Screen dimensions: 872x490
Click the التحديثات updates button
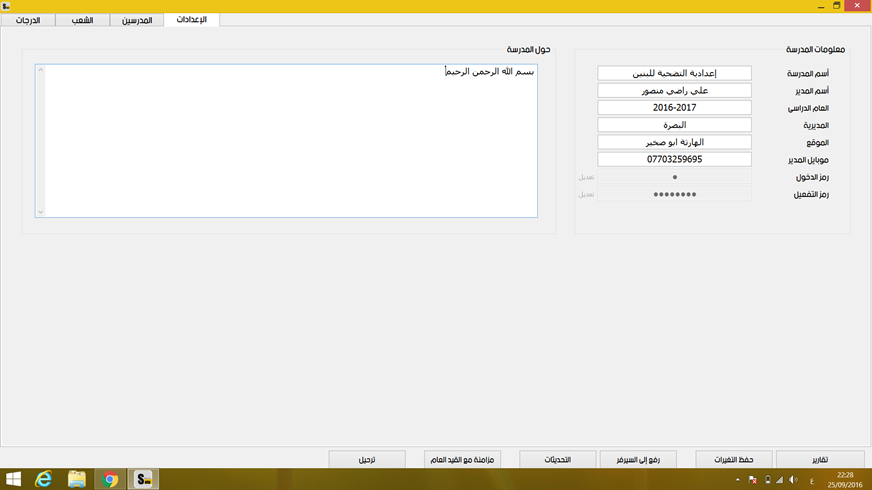coord(557,459)
